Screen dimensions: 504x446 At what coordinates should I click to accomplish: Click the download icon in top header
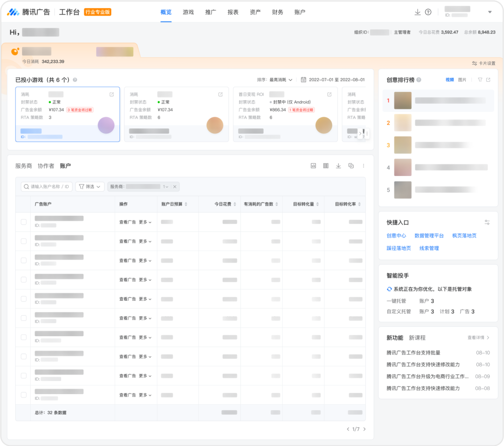point(418,12)
